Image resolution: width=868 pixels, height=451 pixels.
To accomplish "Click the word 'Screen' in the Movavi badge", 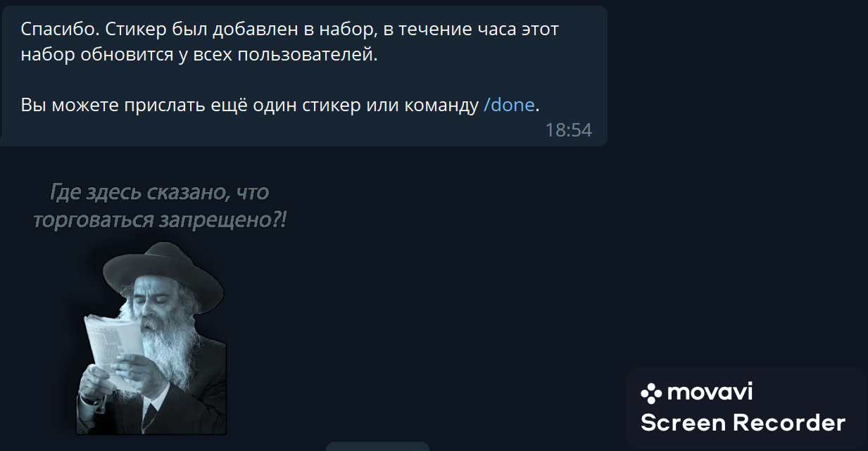I will pos(683,423).
